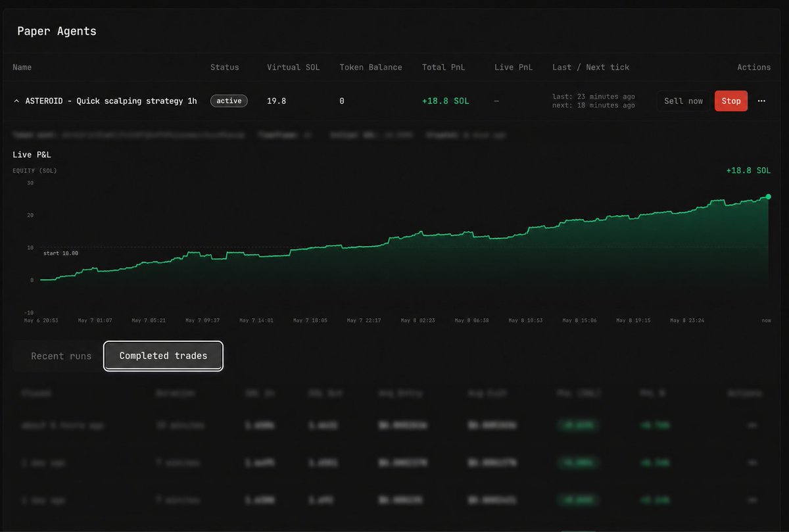The image size is (789, 532).
Task: Click the Virtual SOL value 19.8
Action: [276, 101]
